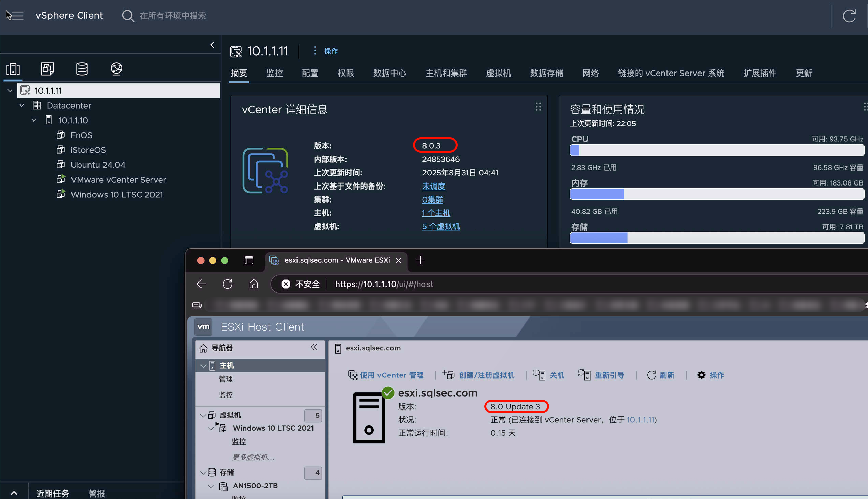Select the Hosts and Clusters inventory icon
Viewport: 868px width, 499px height.
point(13,69)
